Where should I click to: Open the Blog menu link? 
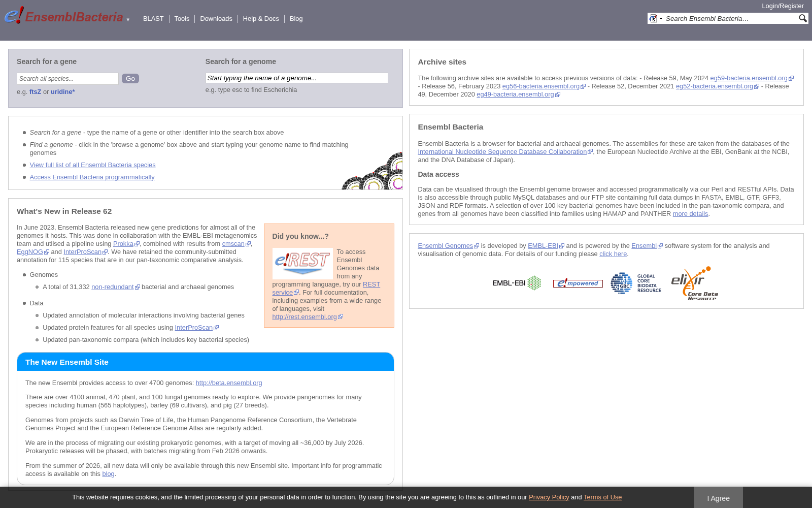[296, 19]
